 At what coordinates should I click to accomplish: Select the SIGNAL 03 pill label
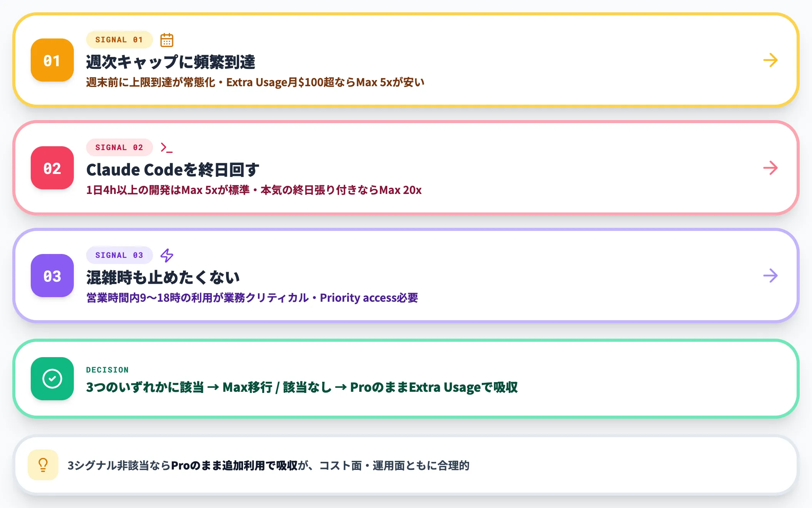119,255
